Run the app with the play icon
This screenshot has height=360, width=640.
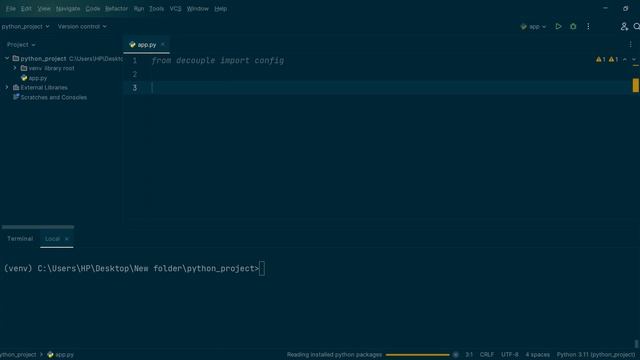(558, 27)
